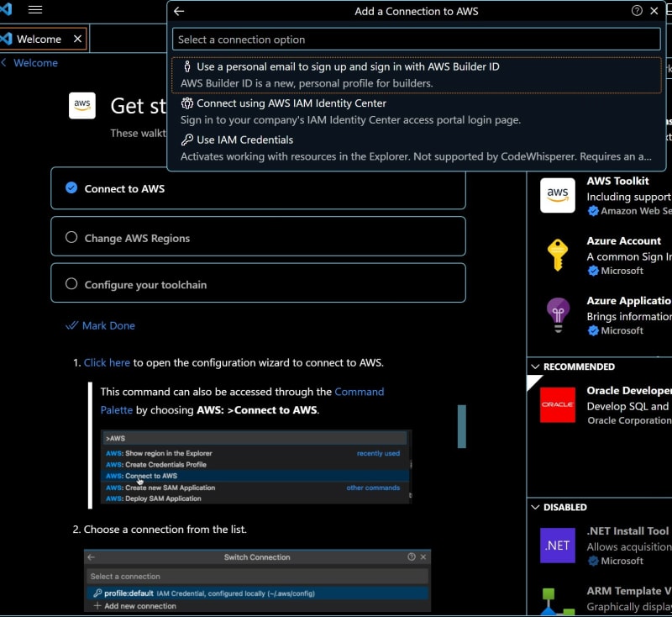Select the .NET Install Tool icon
Image resolution: width=672 pixels, height=617 pixels.
click(558, 546)
